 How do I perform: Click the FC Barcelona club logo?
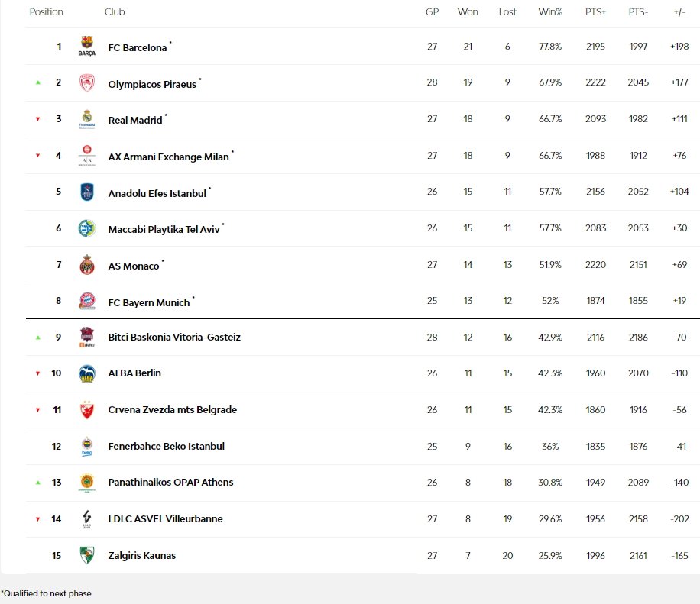coord(87,47)
